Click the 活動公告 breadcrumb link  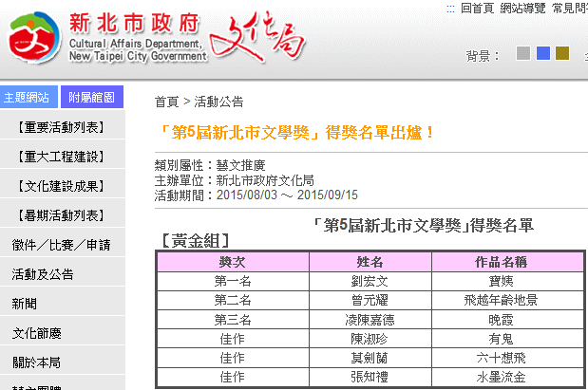218,102
